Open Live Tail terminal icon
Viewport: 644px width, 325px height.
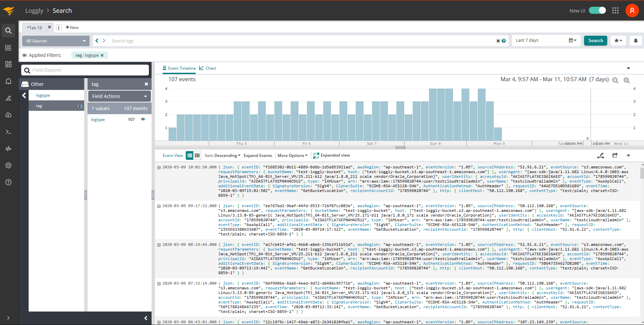point(8,132)
